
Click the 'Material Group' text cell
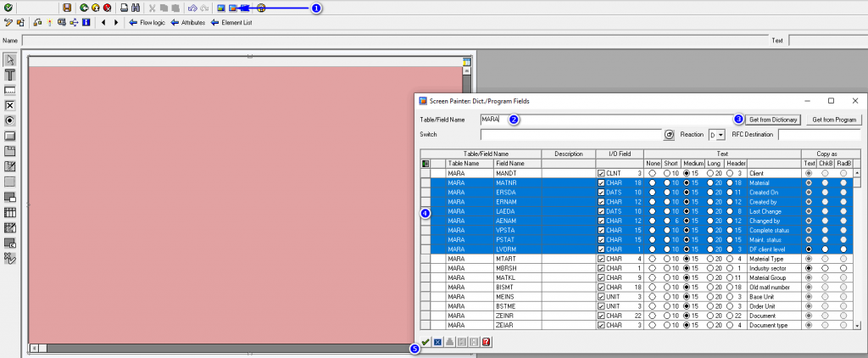tap(774, 277)
